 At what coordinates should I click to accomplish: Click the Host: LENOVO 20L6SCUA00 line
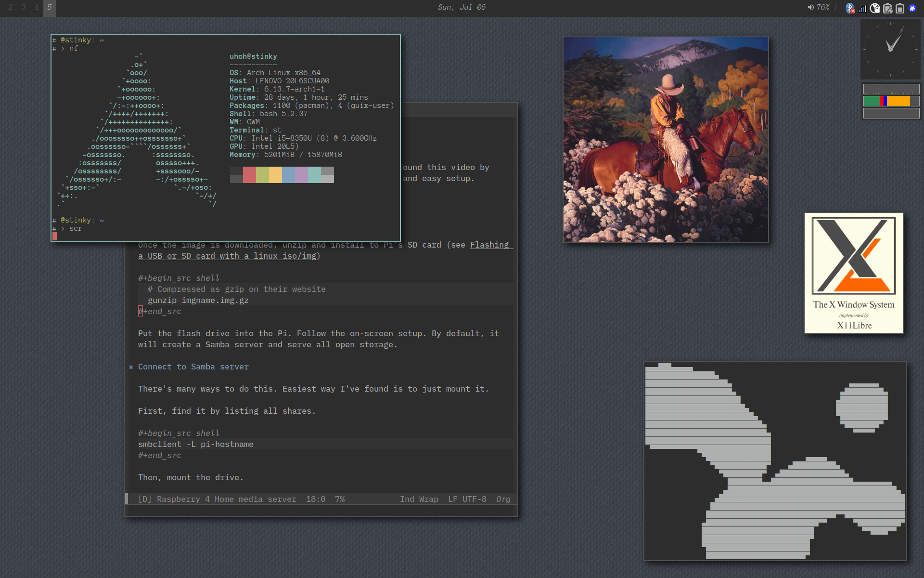[279, 81]
